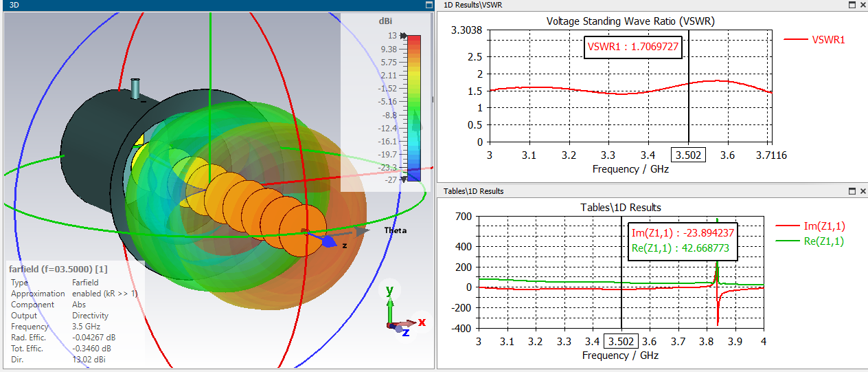Maximize the 3D view panel
Image resolution: width=868 pixels, height=372 pixels.
[428, 5]
